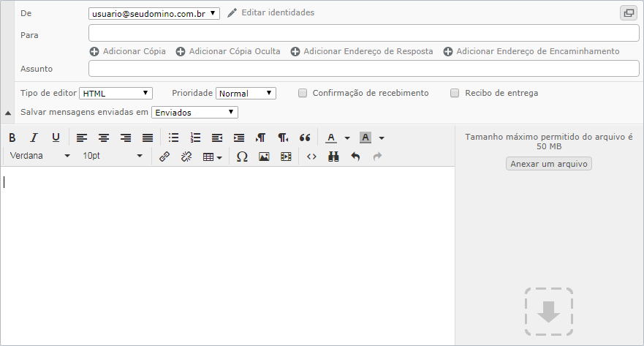Viewport: 644px width, 346px height.
Task: Enable Recibo de entrega checkbox
Action: (x=455, y=94)
